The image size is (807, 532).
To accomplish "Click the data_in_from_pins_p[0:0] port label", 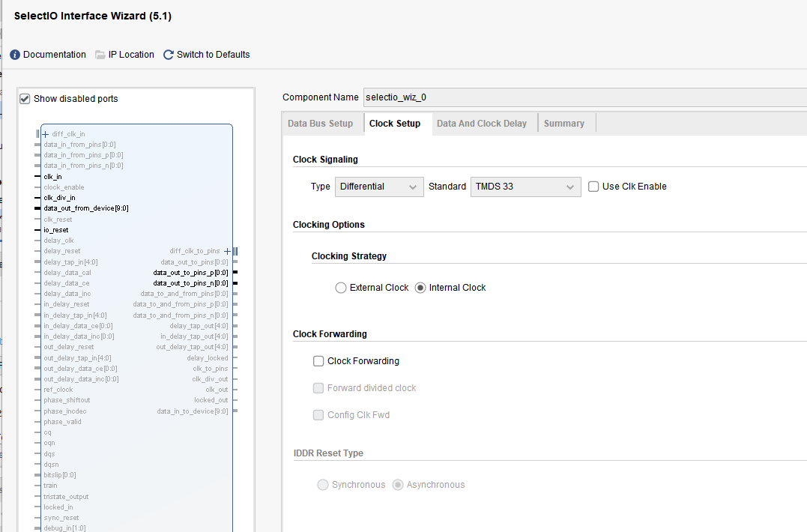I will 83,155.
